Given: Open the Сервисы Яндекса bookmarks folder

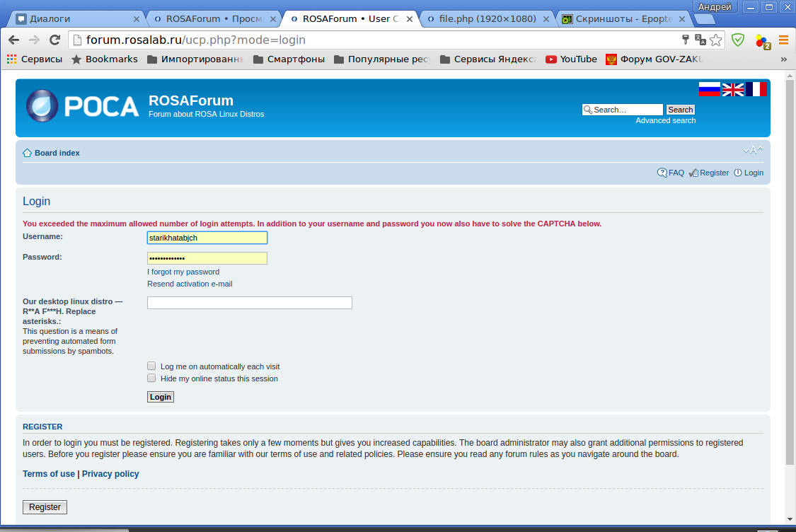Looking at the screenshot, I should pyautogui.click(x=488, y=59).
